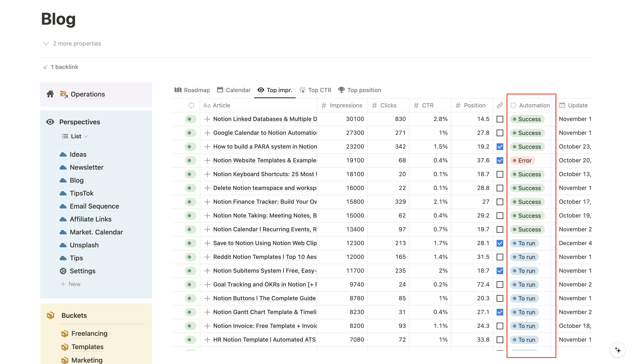Click the cloud icon next to Unsplash

63,245
